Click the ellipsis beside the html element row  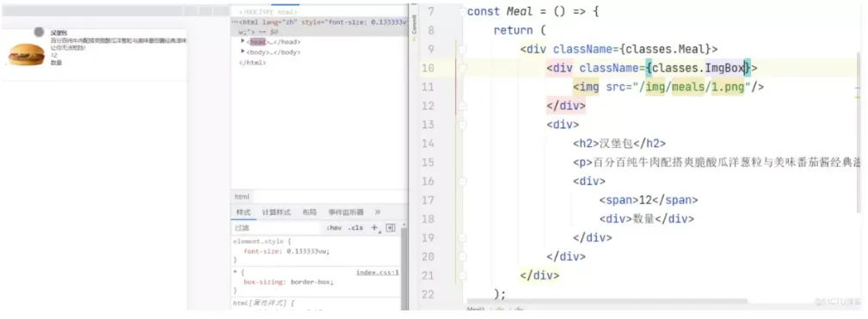click(x=235, y=21)
